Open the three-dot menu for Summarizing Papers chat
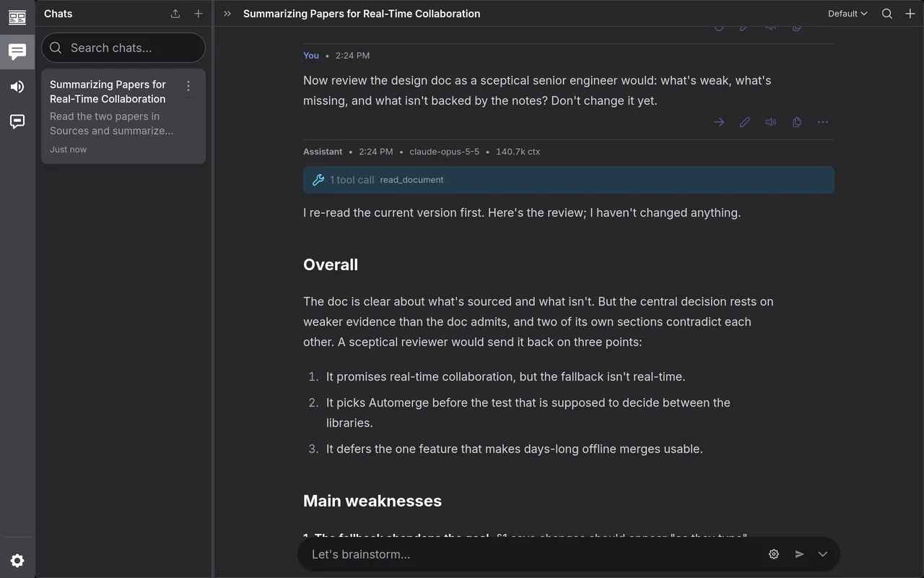Screen dimensions: 924x578 (x=188, y=86)
